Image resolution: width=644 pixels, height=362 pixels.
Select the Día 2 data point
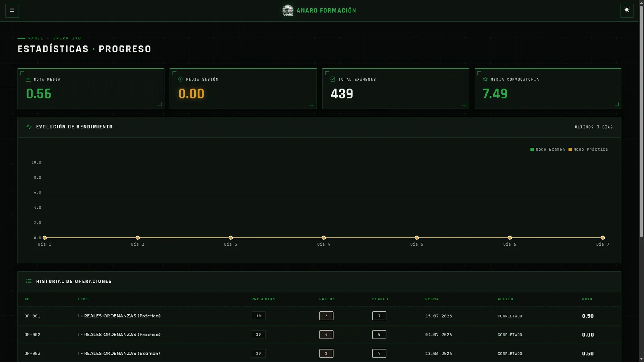click(x=138, y=238)
